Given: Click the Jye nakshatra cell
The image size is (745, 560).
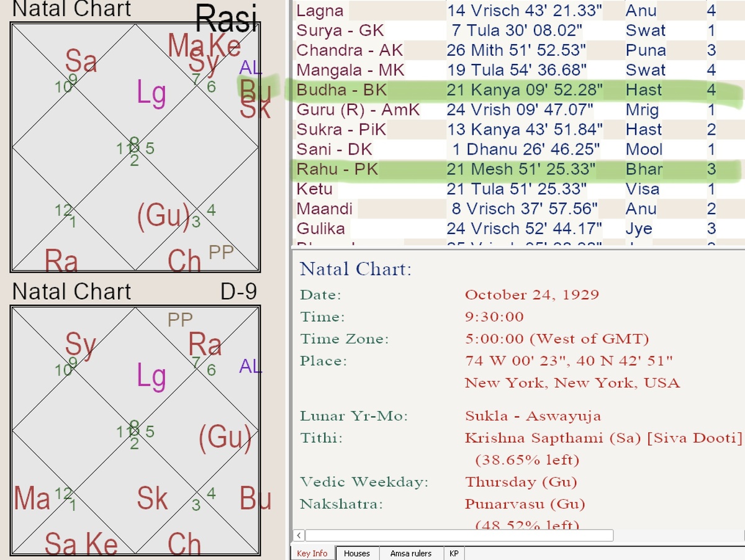Looking at the screenshot, I should (x=639, y=229).
